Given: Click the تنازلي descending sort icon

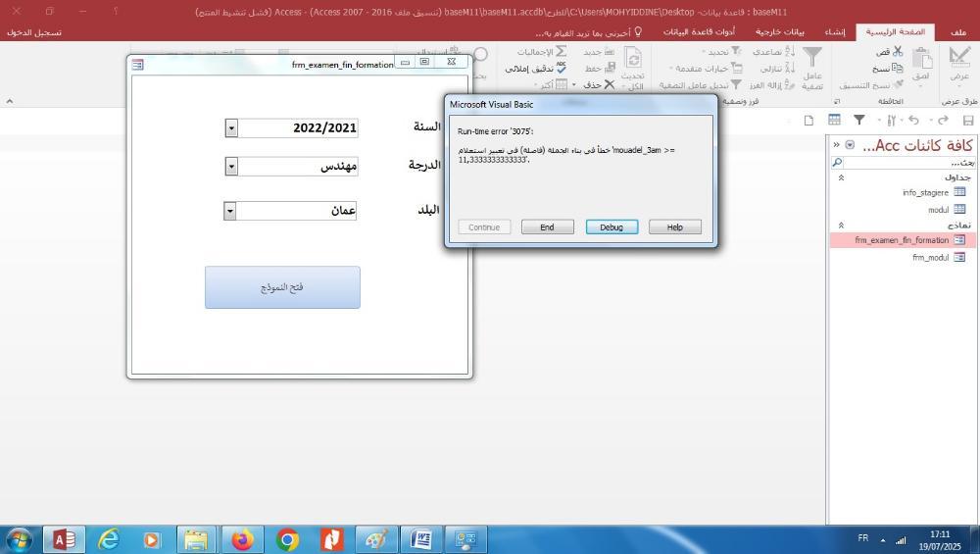Looking at the screenshot, I should click(x=789, y=68).
